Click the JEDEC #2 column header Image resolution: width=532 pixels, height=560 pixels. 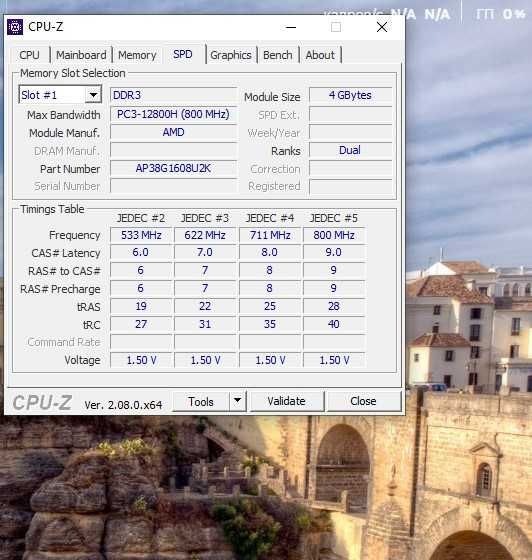point(141,218)
